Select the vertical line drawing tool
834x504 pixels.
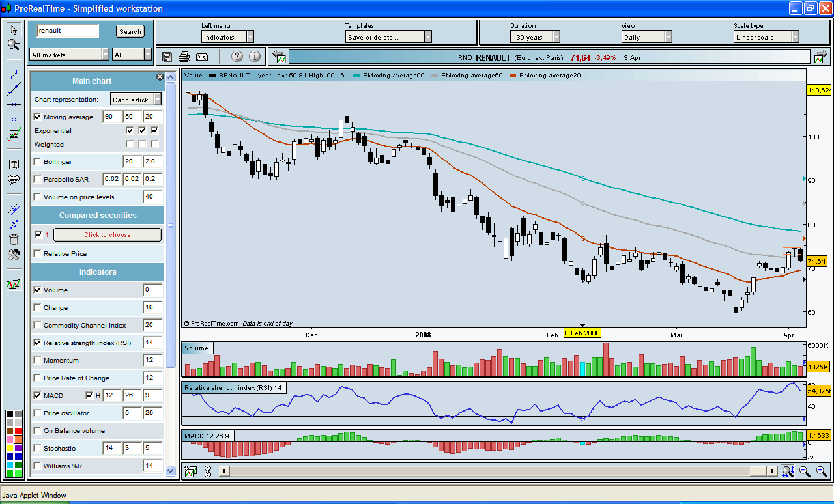(14, 119)
